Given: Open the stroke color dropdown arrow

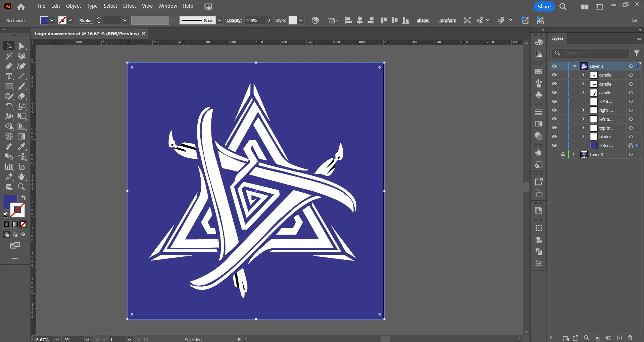Looking at the screenshot, I should 70,20.
